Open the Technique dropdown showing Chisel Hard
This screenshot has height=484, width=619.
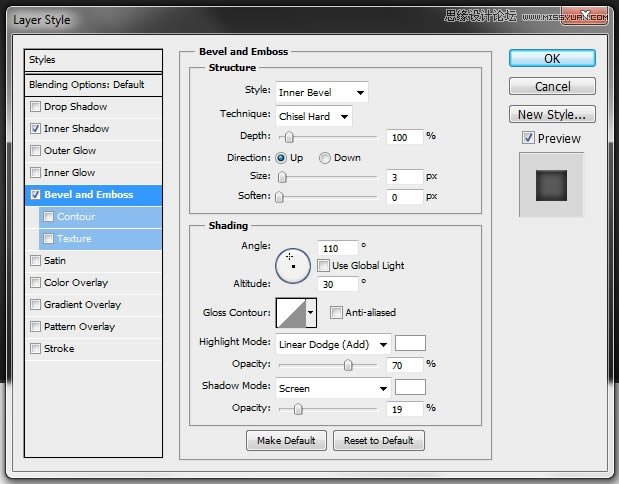tap(314, 116)
